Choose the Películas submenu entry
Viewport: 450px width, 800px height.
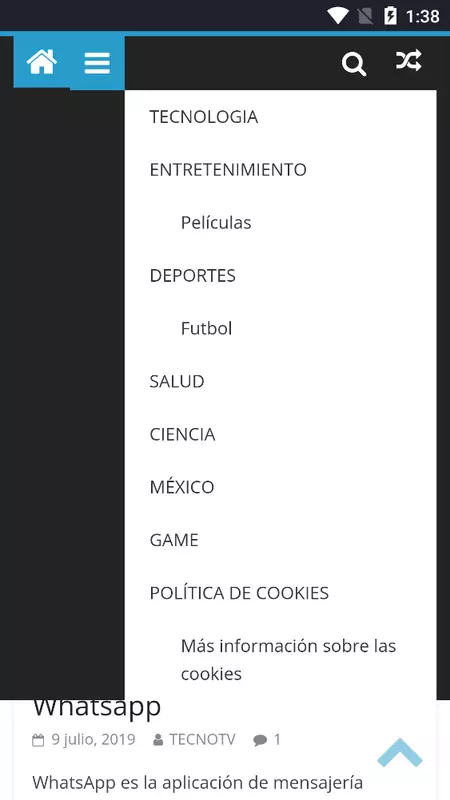(216, 222)
